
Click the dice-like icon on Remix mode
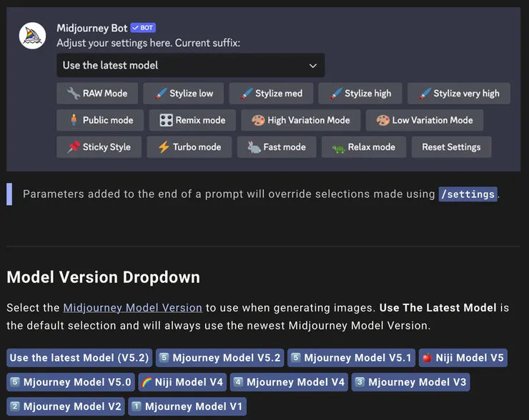pos(166,120)
